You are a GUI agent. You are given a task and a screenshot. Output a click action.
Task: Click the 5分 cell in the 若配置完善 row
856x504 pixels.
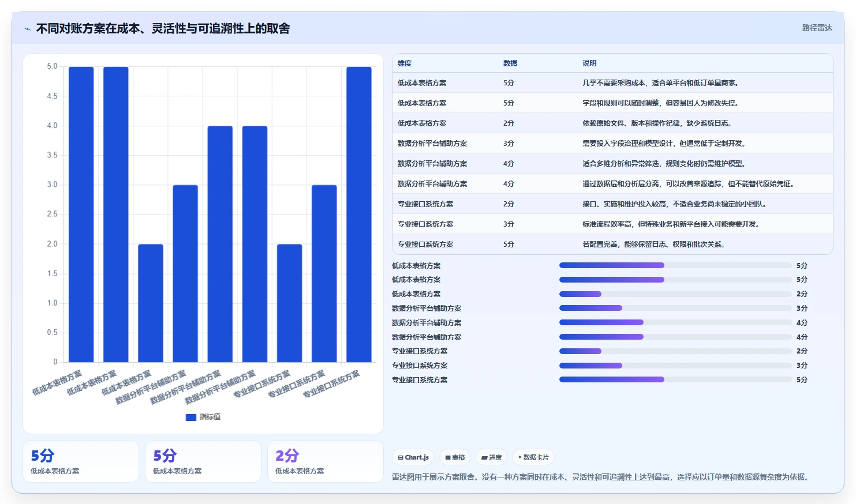coord(509,245)
